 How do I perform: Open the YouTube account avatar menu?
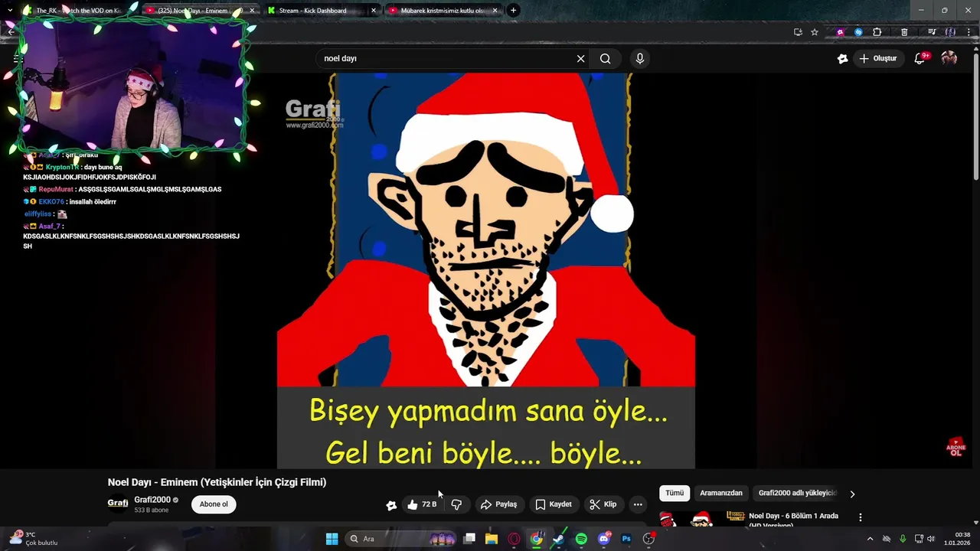[949, 58]
